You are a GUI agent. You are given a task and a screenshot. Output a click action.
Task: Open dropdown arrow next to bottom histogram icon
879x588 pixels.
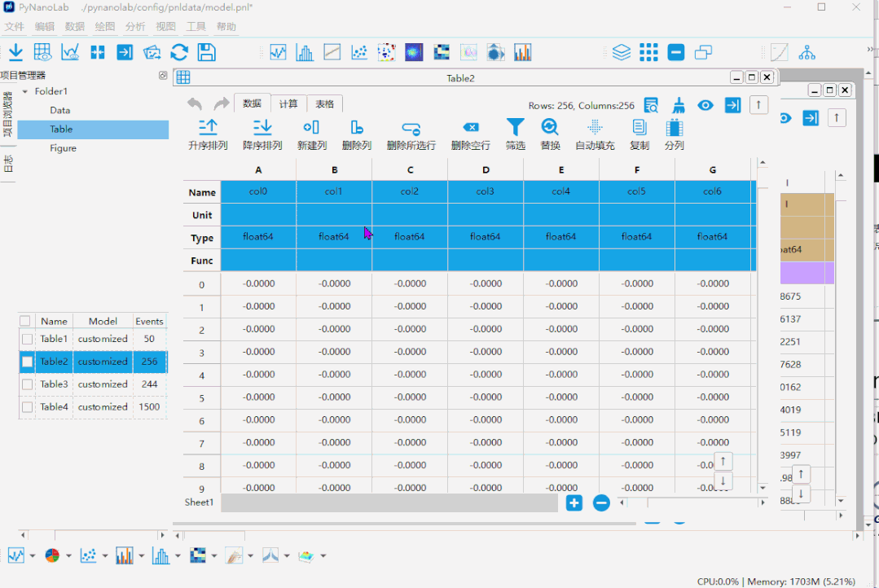pos(178,555)
